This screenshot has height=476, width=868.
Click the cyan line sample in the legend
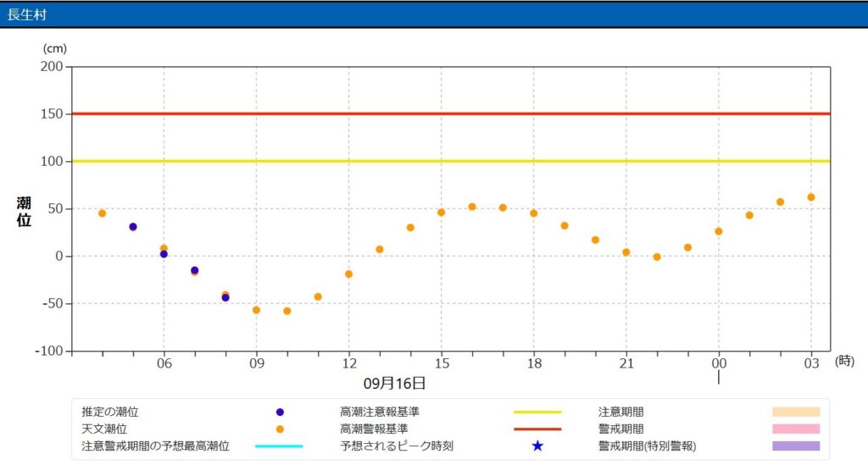pos(279,446)
